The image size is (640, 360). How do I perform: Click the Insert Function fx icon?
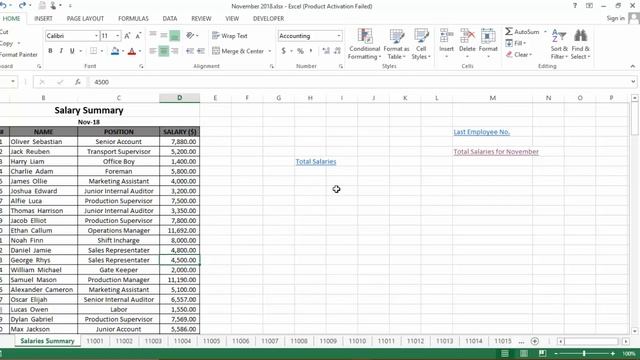(x=78, y=82)
